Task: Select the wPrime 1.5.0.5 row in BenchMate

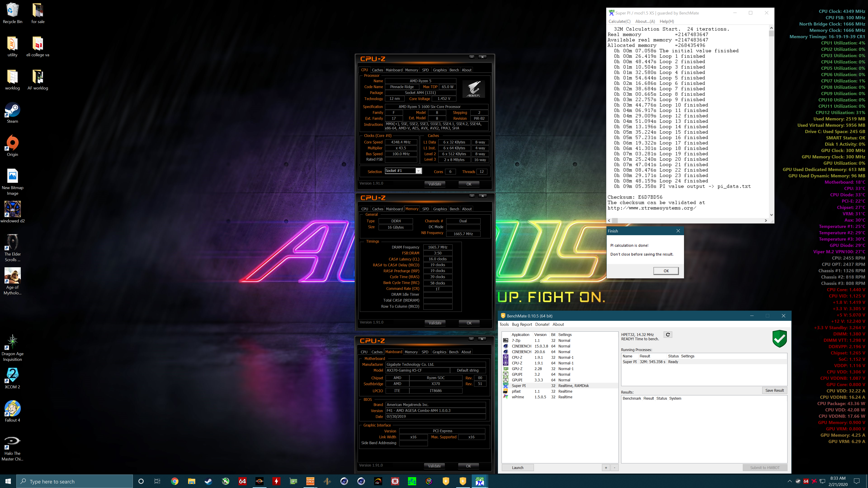Action: click(560, 397)
